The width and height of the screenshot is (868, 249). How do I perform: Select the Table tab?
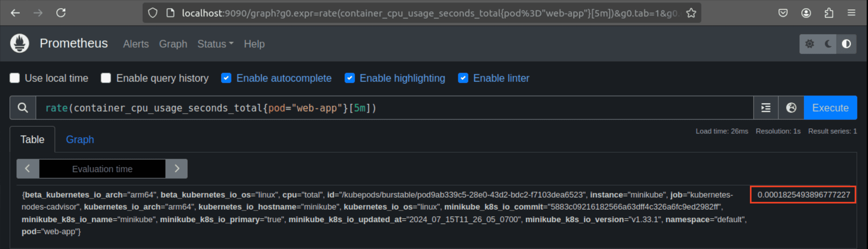[32, 139]
